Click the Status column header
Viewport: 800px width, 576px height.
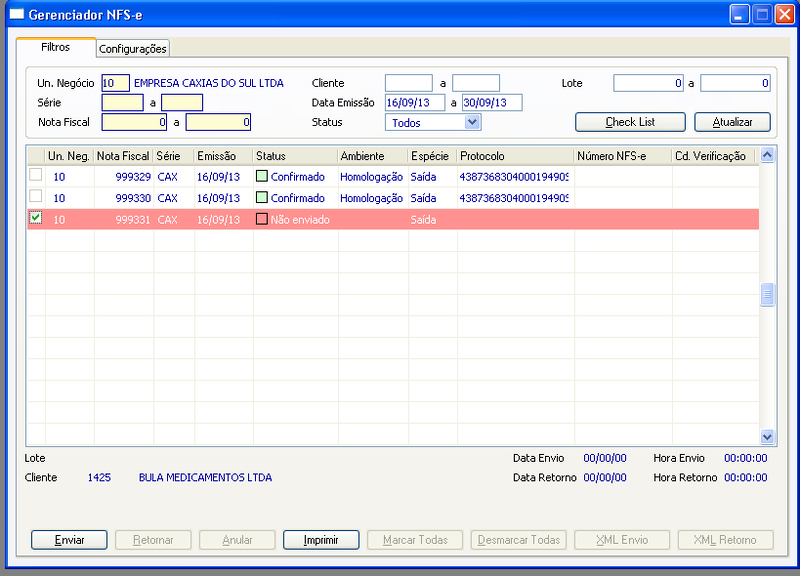coord(295,156)
